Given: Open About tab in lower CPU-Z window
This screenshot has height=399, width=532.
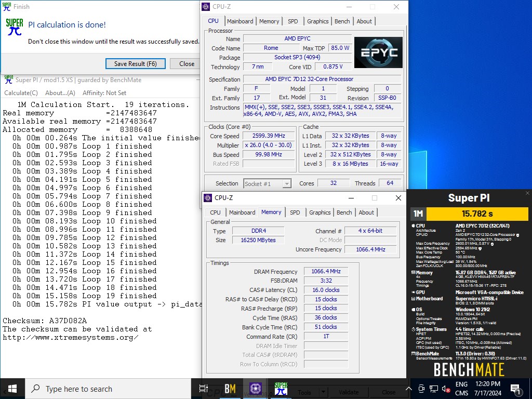Looking at the screenshot, I should coord(366,212).
